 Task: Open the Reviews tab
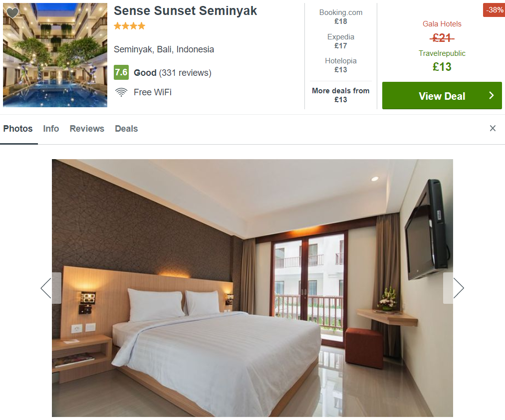[87, 129]
